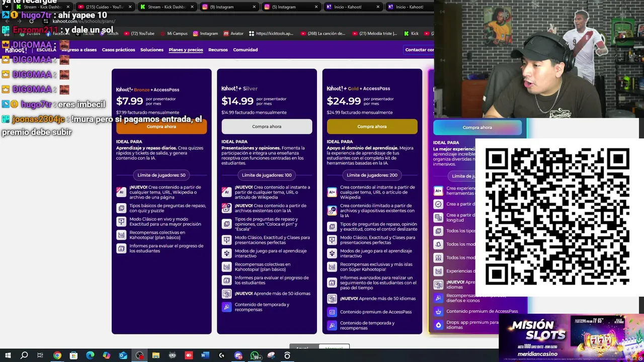644x362 pixels.
Task: Switch to the (5) Instagram tab
Action: (291, 7)
